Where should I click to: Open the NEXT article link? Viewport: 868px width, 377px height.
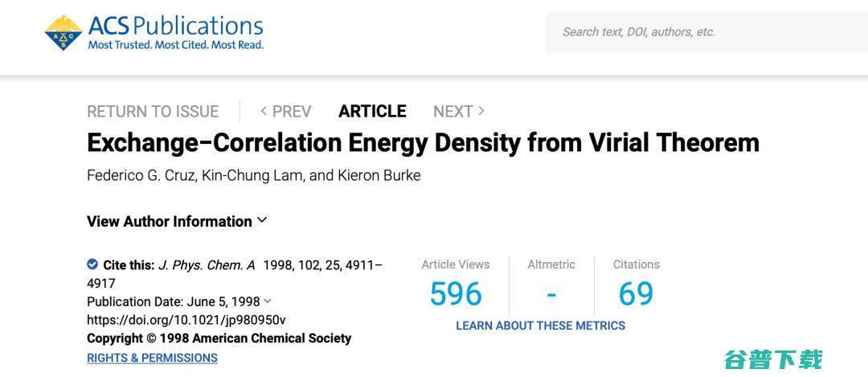point(459,111)
